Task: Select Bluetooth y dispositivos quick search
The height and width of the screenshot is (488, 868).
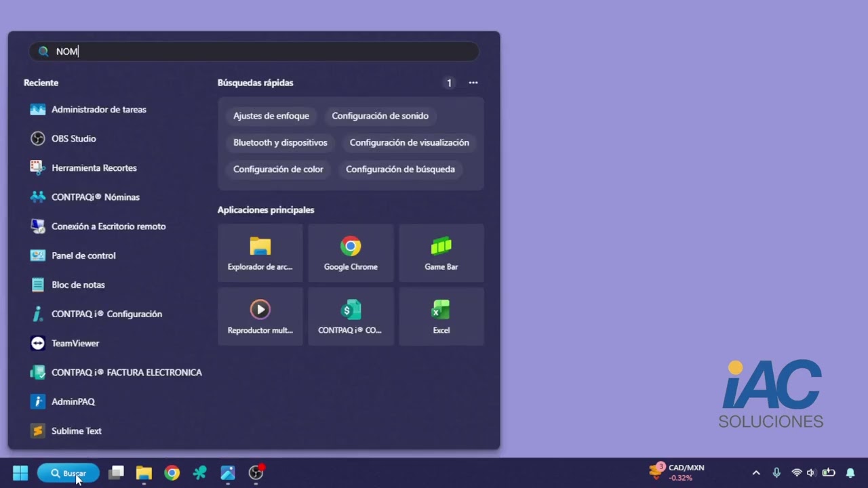Action: 280,142
